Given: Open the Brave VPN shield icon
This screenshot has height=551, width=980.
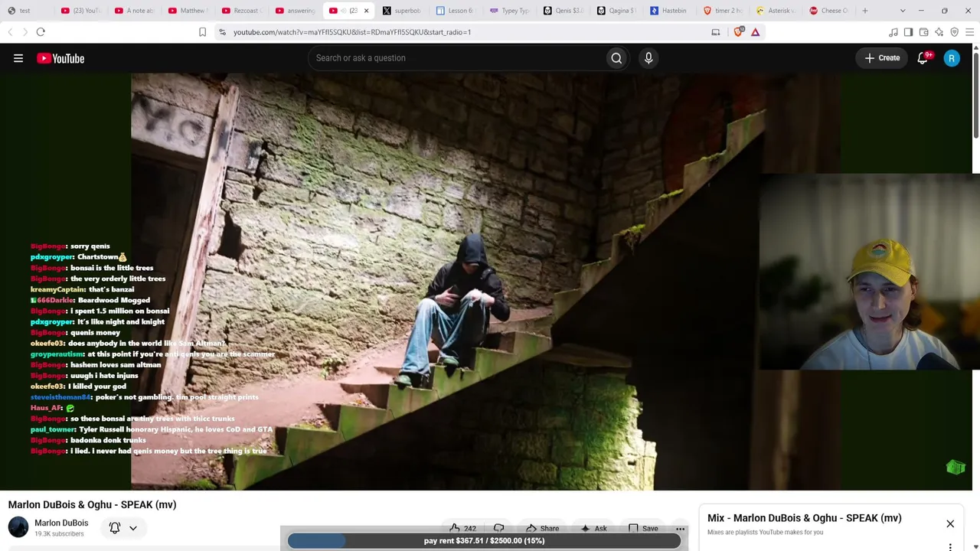Looking at the screenshot, I should coord(955,32).
